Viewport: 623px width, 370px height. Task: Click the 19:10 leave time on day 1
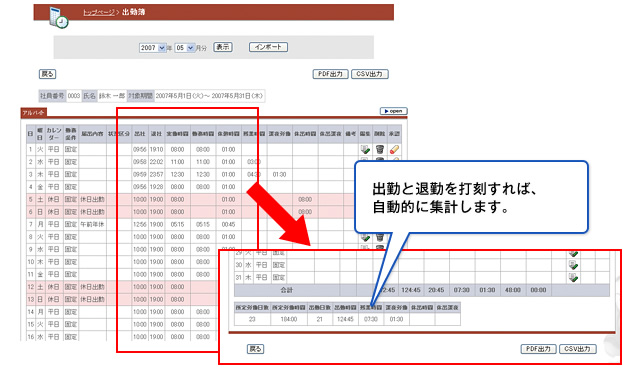(x=157, y=149)
